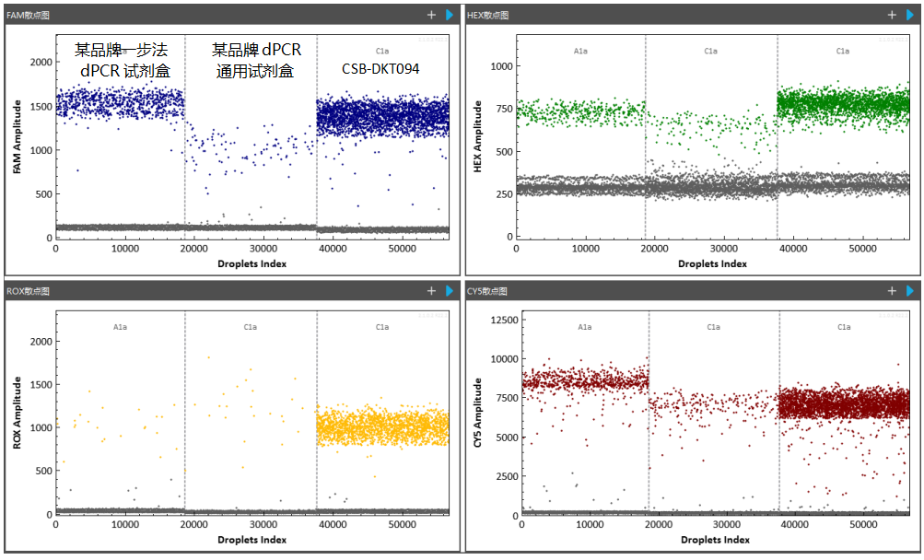
Task: Select the HEX散点图 panel title
Action: [x=489, y=15]
